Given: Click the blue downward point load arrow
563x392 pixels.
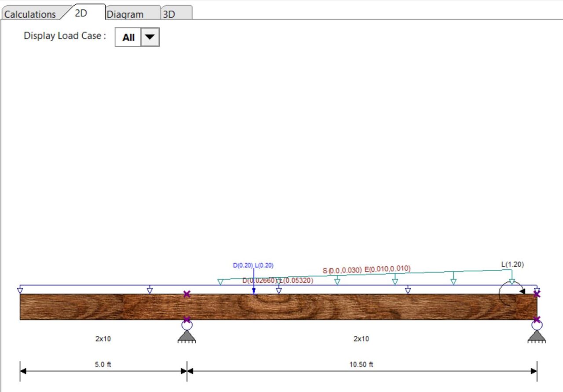Looking at the screenshot, I should click(254, 288).
